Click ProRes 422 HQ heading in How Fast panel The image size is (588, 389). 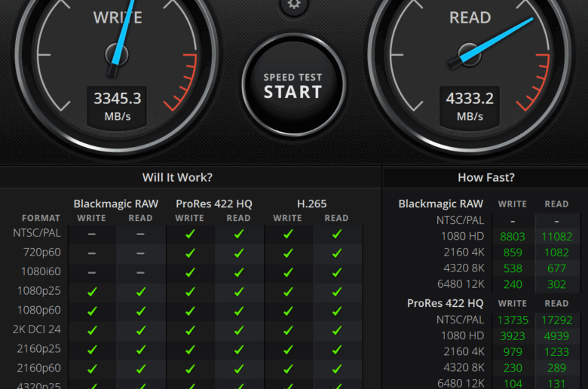[x=445, y=303]
